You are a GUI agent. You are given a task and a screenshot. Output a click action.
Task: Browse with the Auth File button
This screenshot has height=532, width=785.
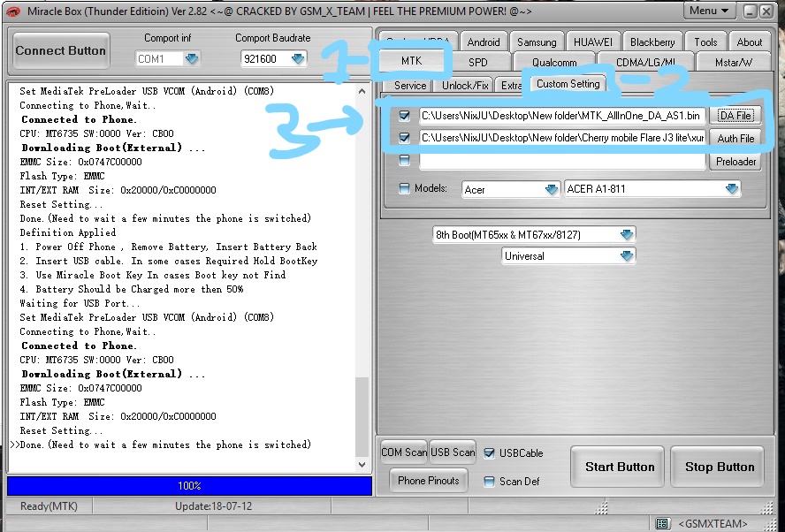pyautogui.click(x=735, y=138)
